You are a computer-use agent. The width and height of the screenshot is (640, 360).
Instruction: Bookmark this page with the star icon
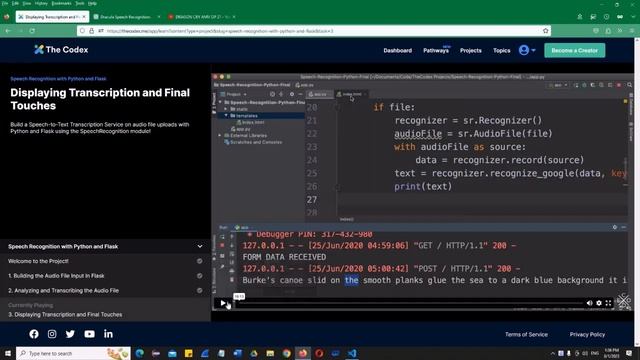546,31
